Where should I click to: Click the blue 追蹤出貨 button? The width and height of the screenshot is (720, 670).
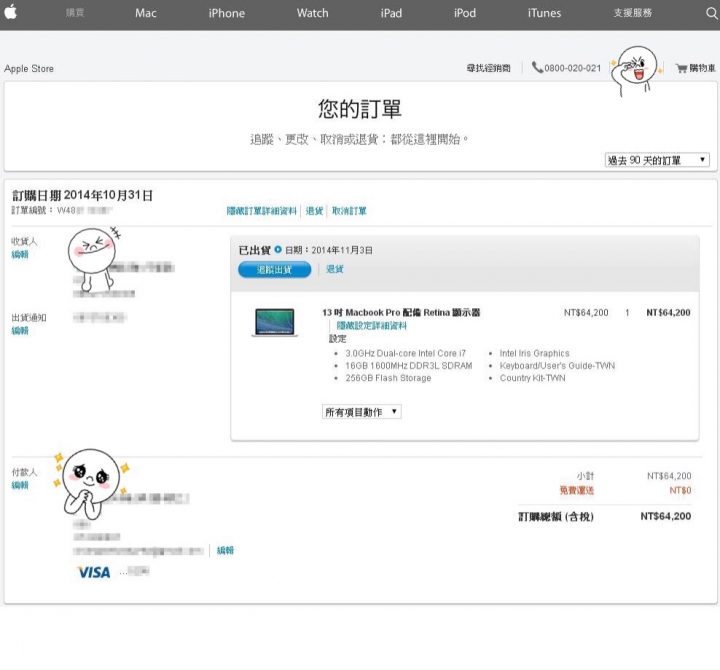pos(275,270)
